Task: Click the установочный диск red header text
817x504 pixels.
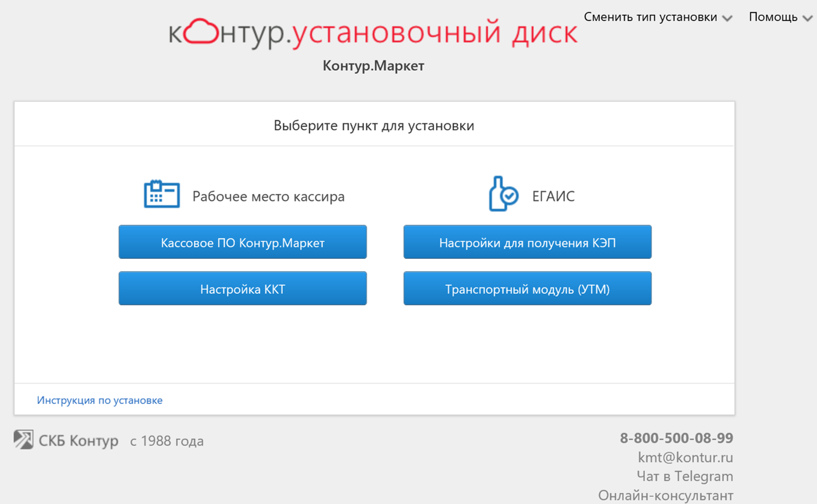Action: (434, 33)
